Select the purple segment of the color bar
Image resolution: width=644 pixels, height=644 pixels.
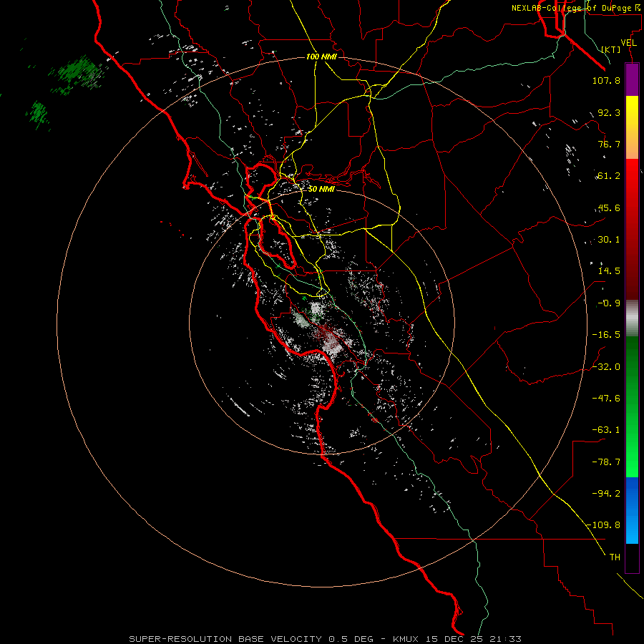pyautogui.click(x=632, y=79)
